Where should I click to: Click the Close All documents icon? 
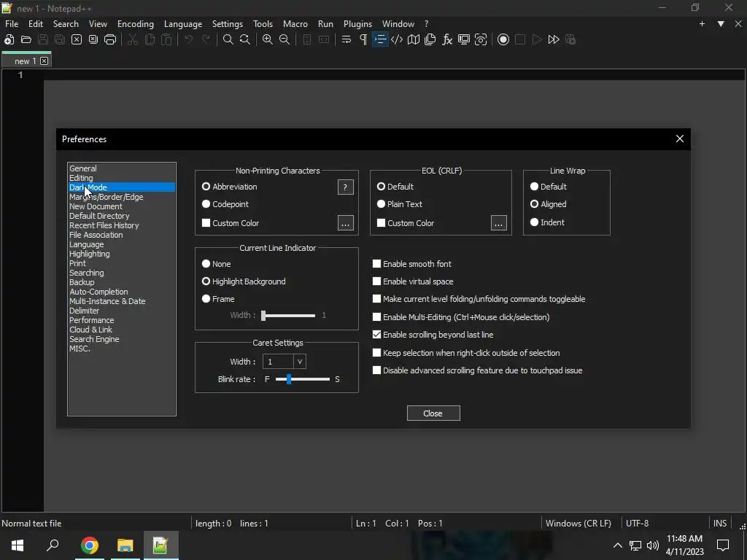tap(93, 39)
